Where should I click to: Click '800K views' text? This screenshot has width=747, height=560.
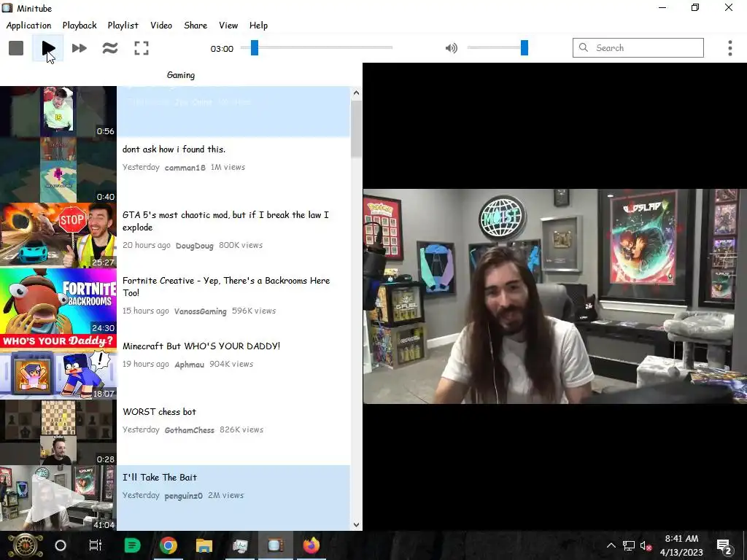(241, 245)
